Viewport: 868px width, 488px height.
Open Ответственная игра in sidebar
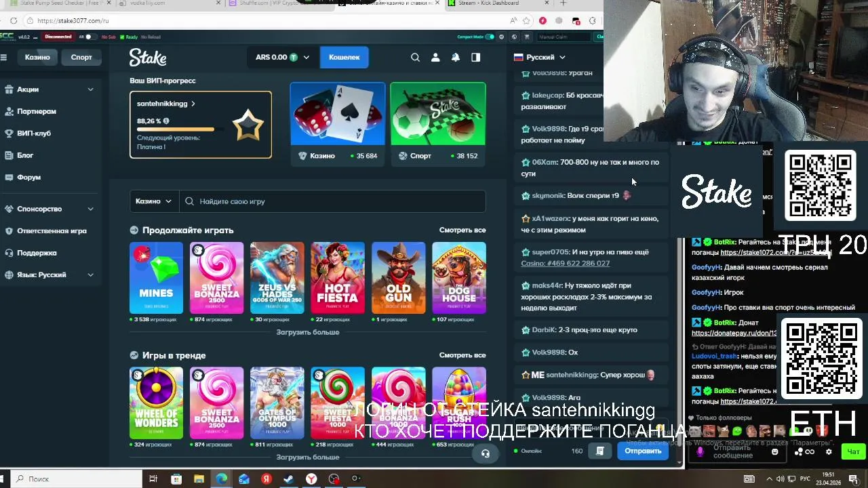[52, 231]
